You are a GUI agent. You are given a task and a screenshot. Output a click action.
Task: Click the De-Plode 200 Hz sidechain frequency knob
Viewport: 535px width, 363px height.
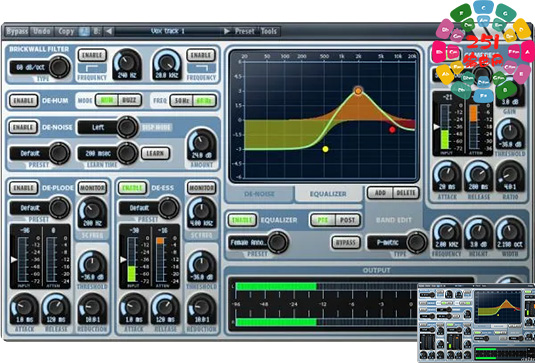(92, 214)
